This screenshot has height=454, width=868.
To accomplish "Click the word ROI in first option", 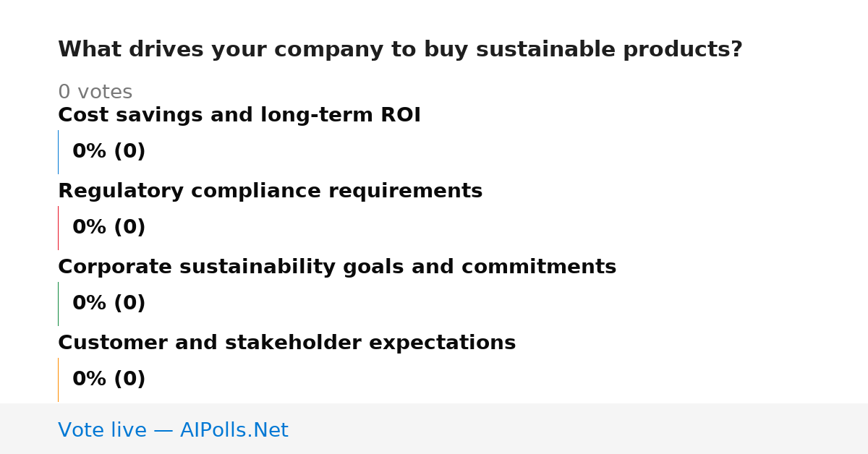I will 401,116.
